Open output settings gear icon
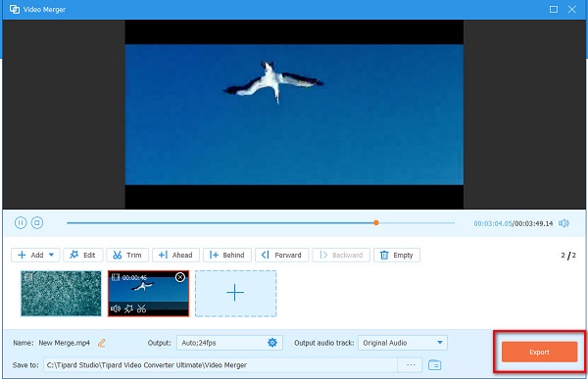The width and height of the screenshot is (588, 379). [272, 343]
